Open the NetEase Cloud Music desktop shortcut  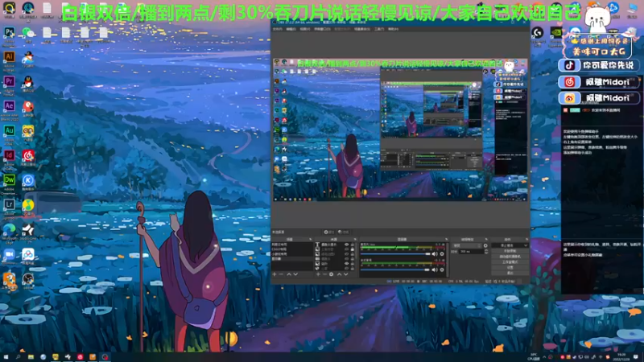pyautogui.click(x=28, y=155)
